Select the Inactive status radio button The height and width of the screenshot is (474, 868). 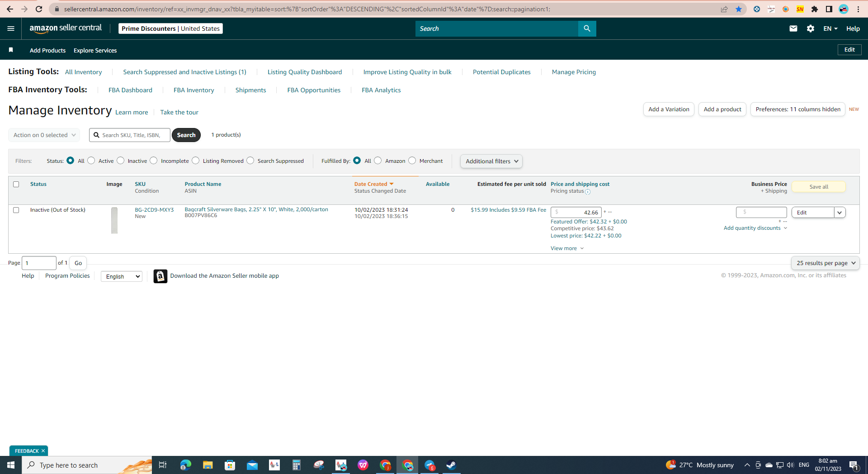coord(121,161)
